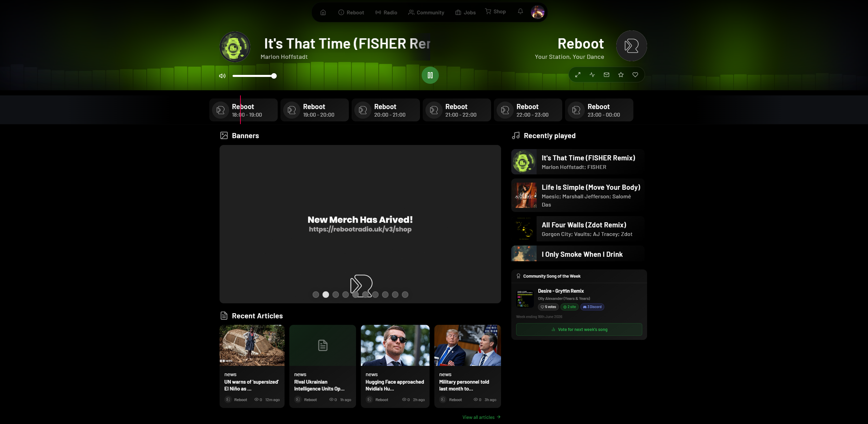Open the Jobs nav item
Screen dimensions: 868x424
click(465, 12)
